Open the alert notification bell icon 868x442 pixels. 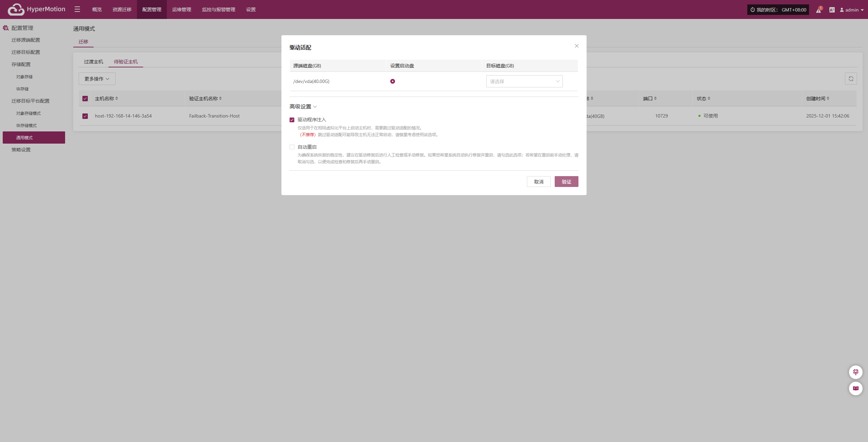tap(818, 10)
